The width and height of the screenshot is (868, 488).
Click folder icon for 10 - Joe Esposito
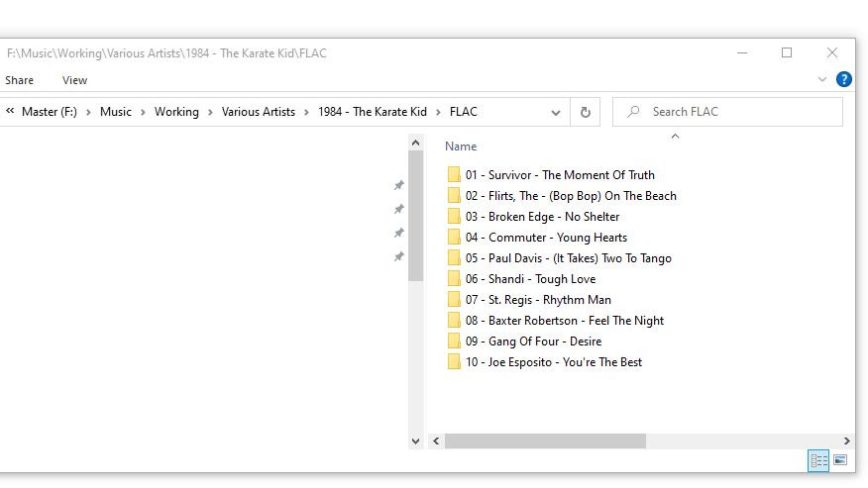pyautogui.click(x=454, y=362)
